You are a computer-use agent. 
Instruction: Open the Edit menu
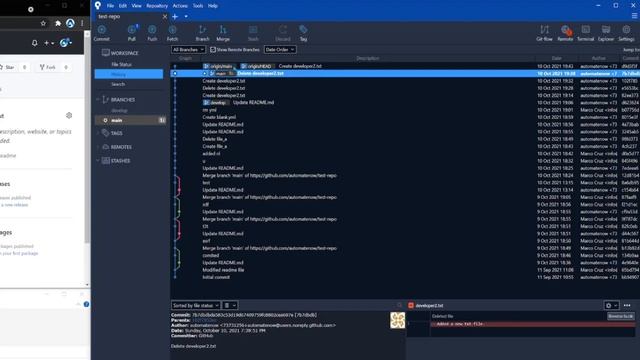click(122, 6)
